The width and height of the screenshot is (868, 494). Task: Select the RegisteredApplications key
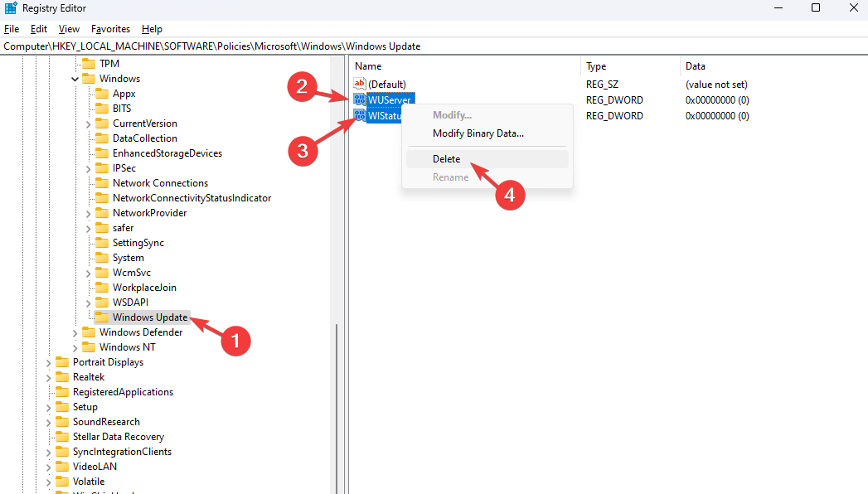(123, 392)
